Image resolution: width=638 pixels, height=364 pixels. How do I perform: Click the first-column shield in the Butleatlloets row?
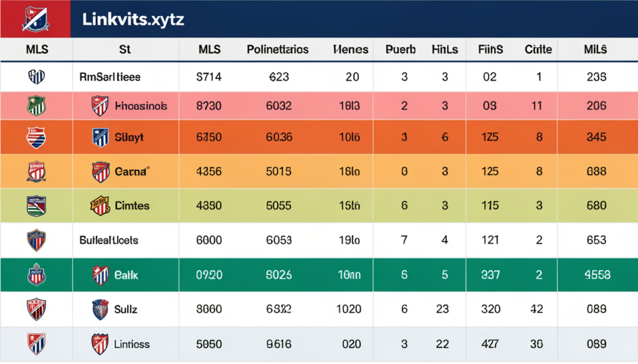pos(36,240)
